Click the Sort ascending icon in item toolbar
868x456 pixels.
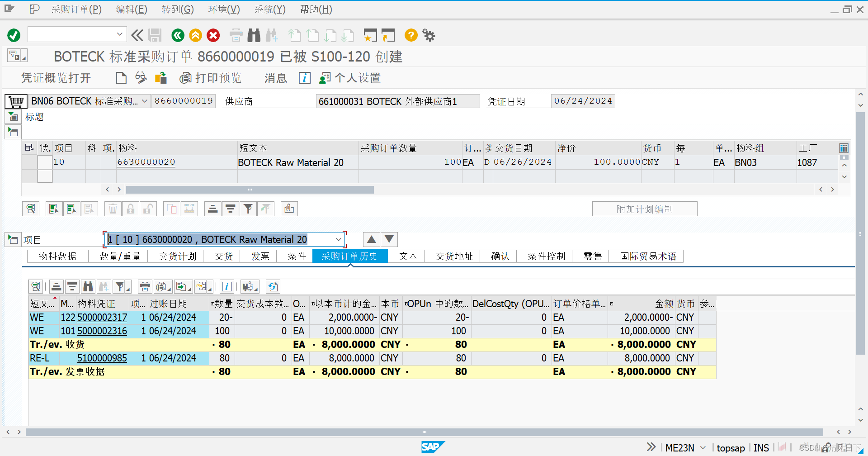212,209
